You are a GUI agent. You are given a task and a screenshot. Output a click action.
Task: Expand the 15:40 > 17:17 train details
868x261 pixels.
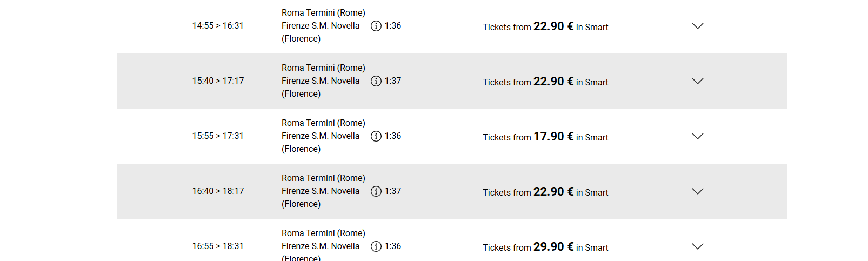[x=698, y=81]
